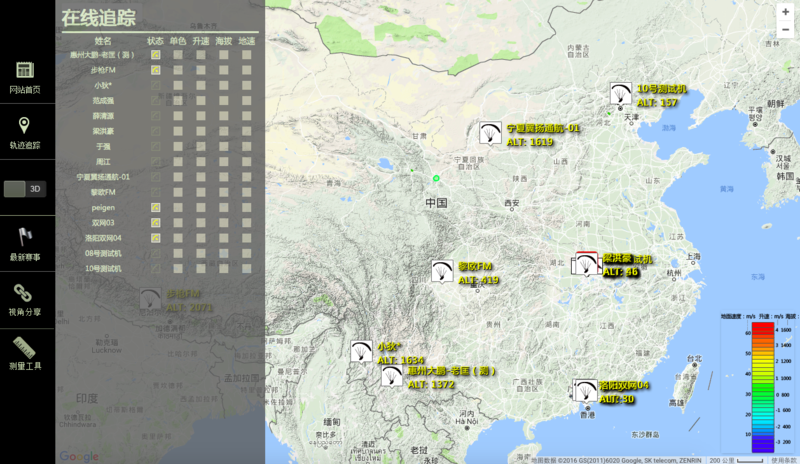Enable 地速 checkbox for 周江
800x464 pixels.
[246, 162]
